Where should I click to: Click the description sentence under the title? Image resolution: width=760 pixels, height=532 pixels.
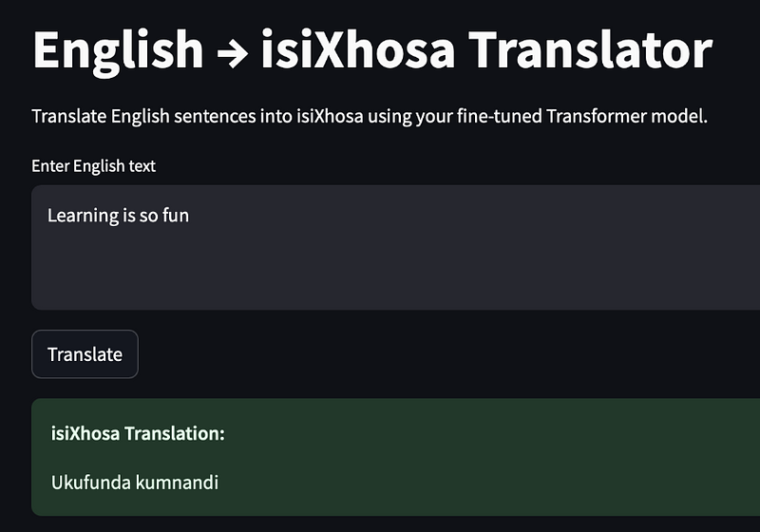click(370, 120)
